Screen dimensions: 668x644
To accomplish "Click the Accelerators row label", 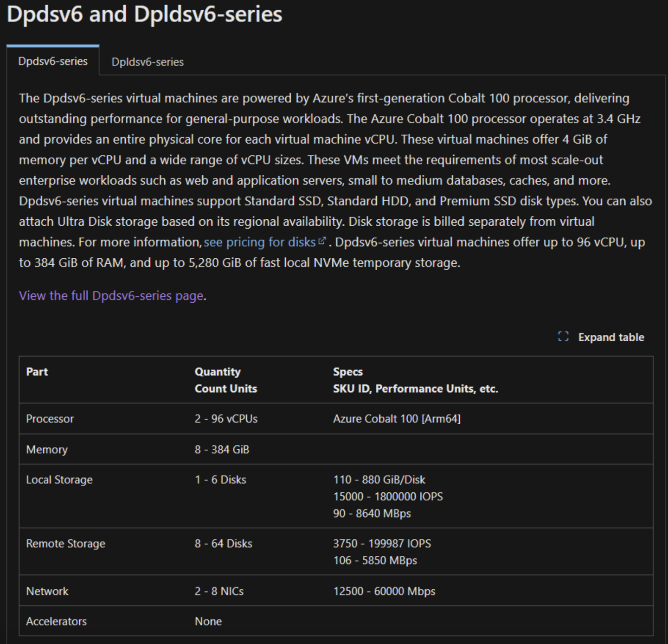I will pyautogui.click(x=56, y=621).
